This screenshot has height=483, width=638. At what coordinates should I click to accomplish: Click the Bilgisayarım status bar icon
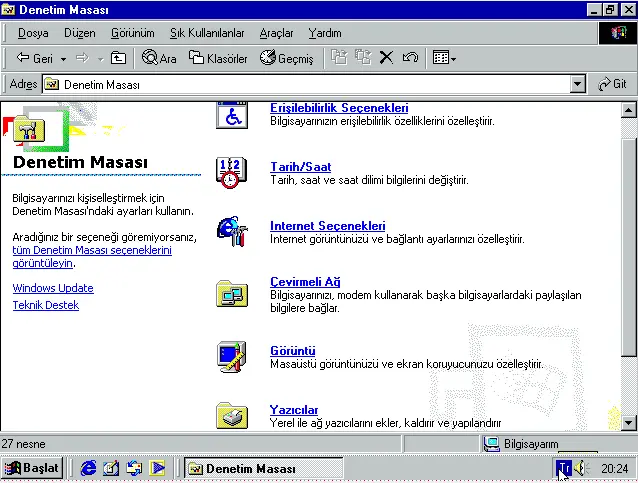[492, 444]
